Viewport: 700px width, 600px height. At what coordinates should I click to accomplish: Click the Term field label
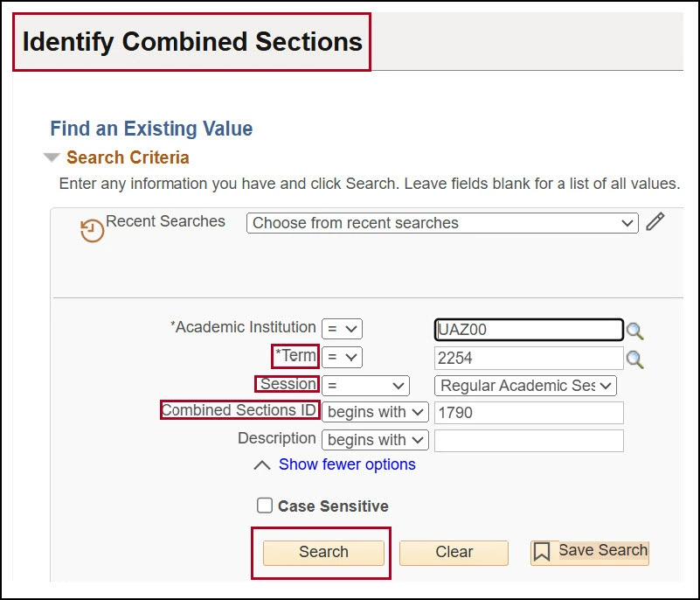[x=295, y=356]
